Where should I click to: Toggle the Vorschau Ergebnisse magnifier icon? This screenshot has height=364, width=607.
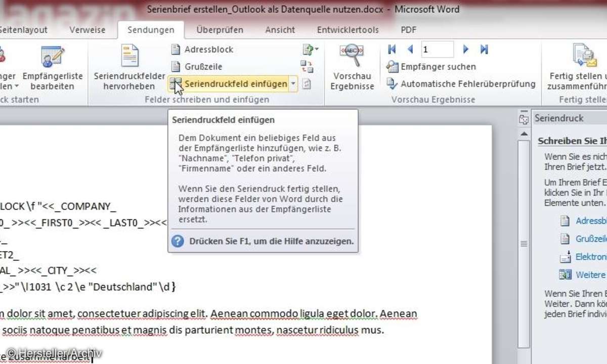tap(352, 56)
